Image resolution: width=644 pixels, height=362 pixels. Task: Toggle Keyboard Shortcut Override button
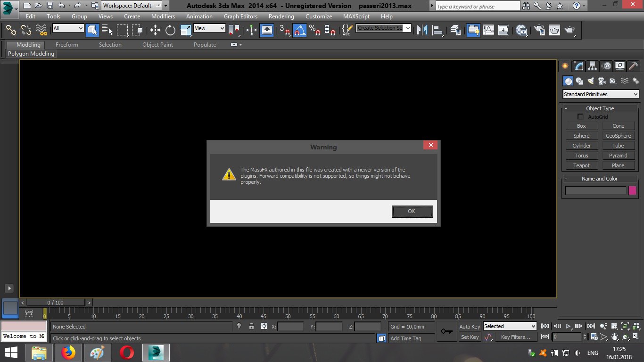(x=267, y=30)
